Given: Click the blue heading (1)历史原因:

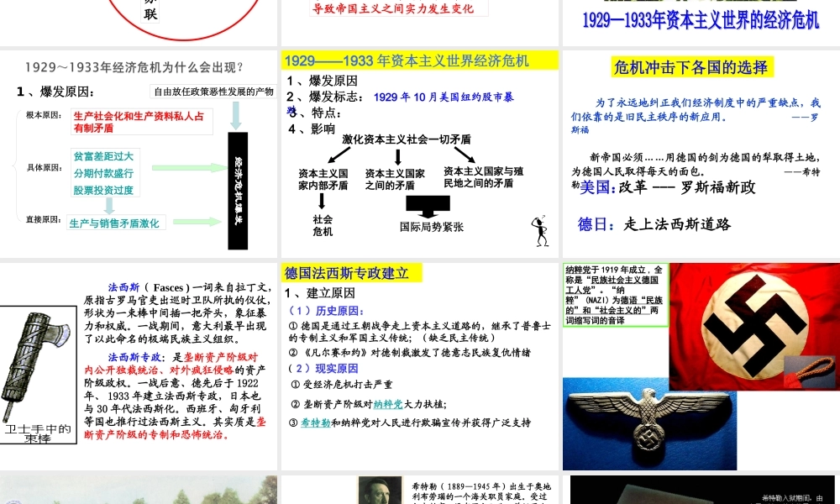Looking at the screenshot, I should [x=326, y=311].
